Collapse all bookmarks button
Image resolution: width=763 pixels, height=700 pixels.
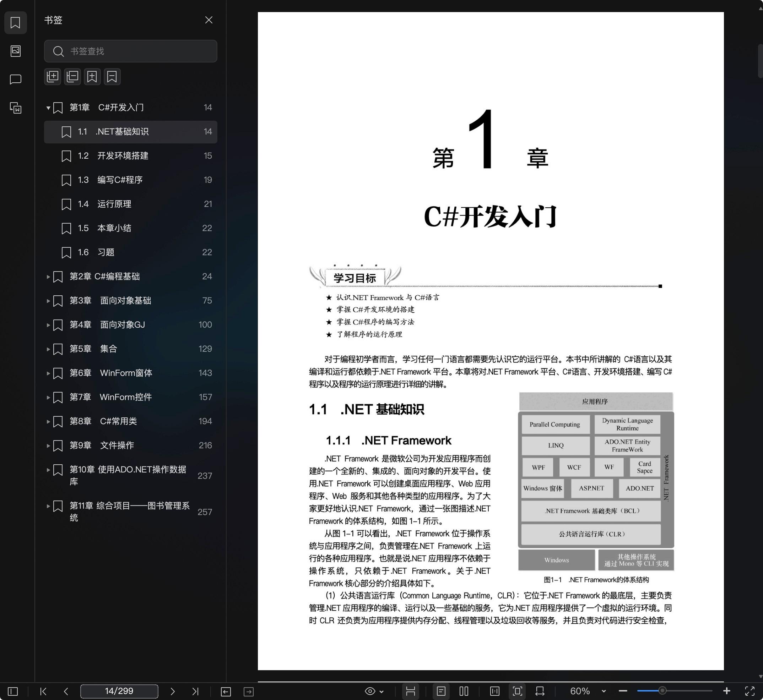coord(72,77)
